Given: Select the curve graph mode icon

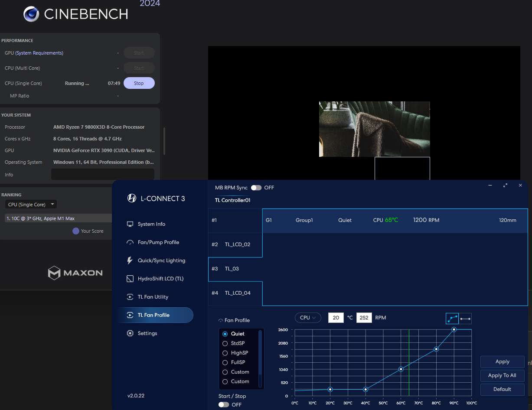Looking at the screenshot, I should click(452, 319).
